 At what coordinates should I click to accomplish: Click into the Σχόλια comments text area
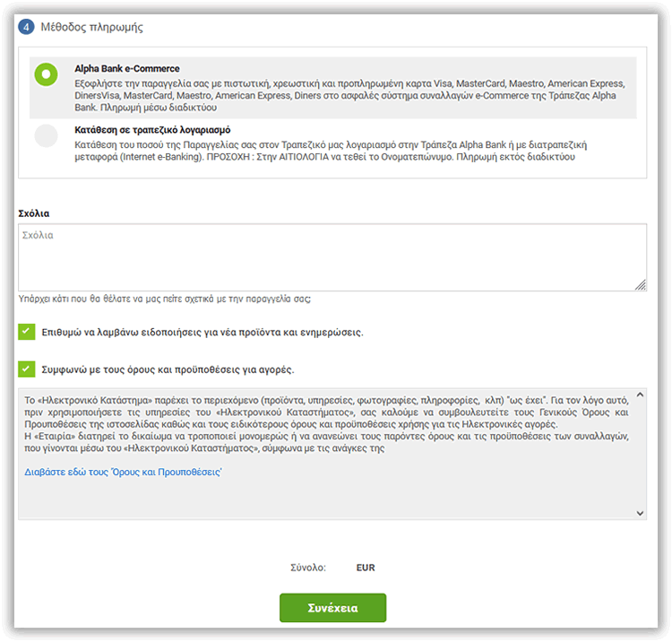pyautogui.click(x=332, y=257)
